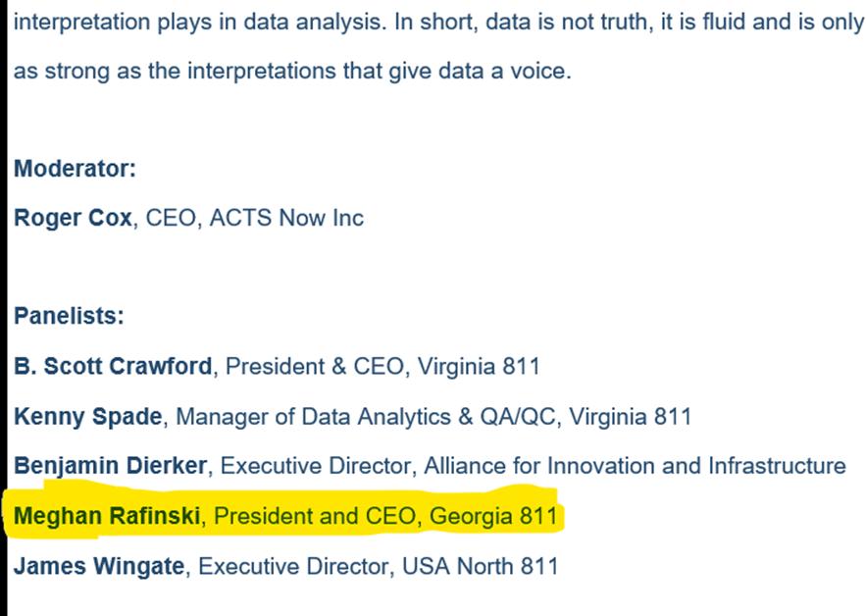Viewport: 866px width, 616px height.
Task: Click Executive Director, USA North 811 text
Action: point(379,566)
